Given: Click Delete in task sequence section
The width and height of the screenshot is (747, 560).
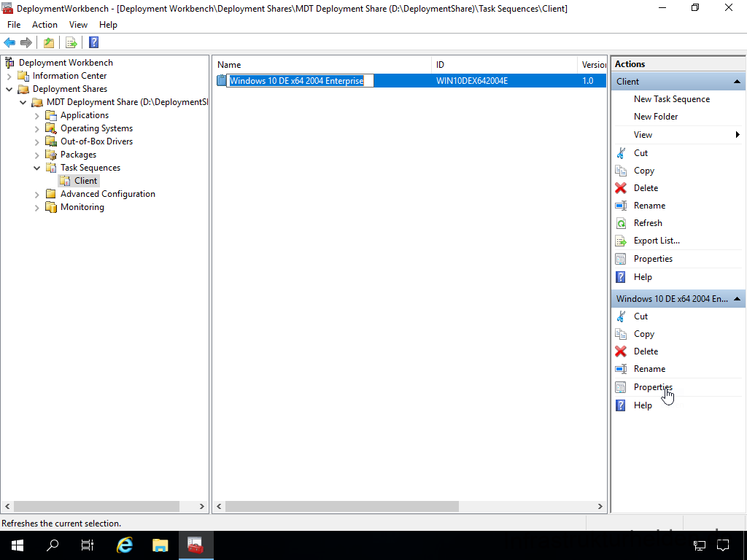Looking at the screenshot, I should pos(646,351).
